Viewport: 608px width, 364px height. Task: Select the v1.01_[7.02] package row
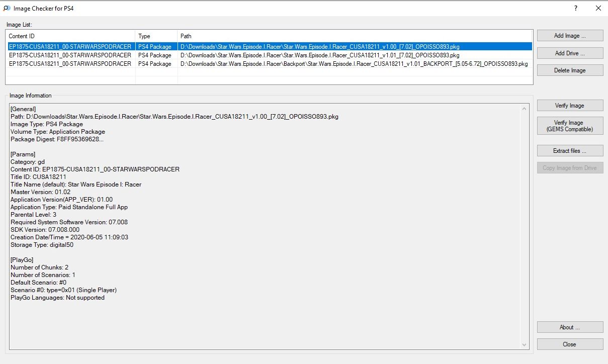click(x=269, y=55)
